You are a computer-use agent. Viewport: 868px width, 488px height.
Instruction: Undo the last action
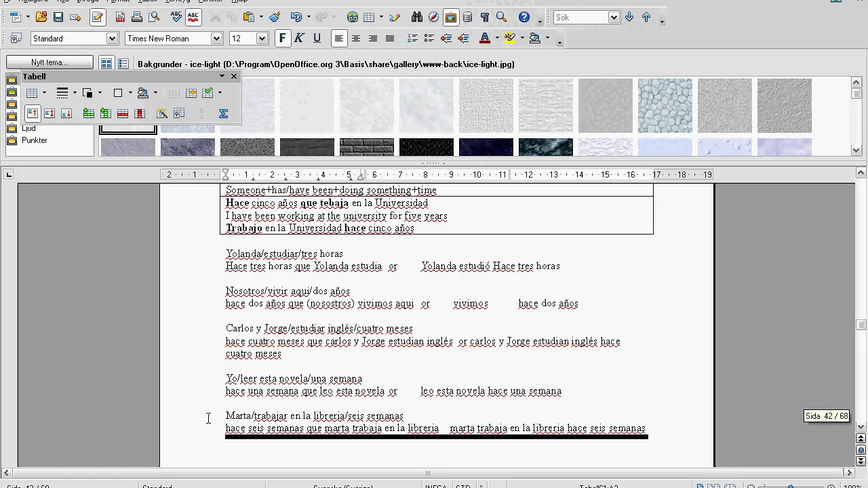pyautogui.click(x=296, y=17)
